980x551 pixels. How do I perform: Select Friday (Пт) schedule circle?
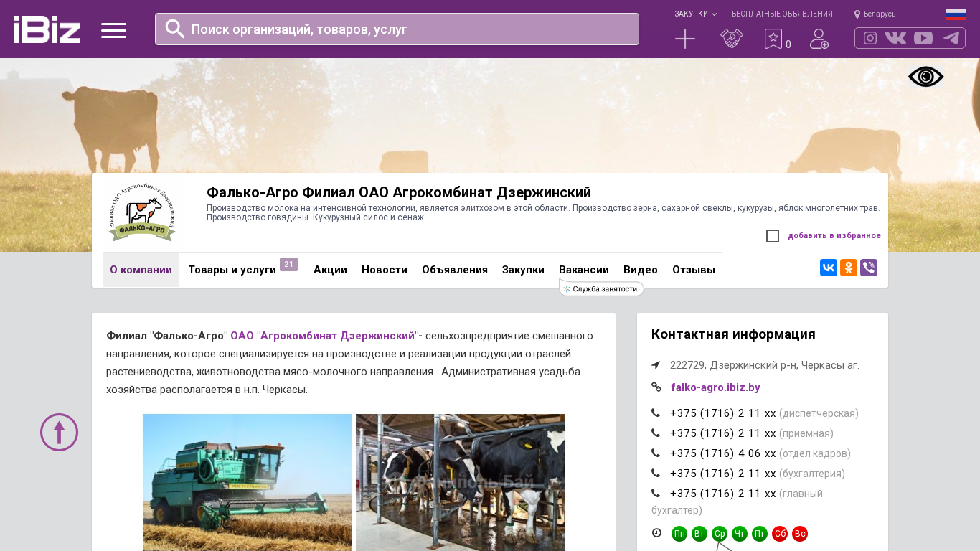(760, 534)
